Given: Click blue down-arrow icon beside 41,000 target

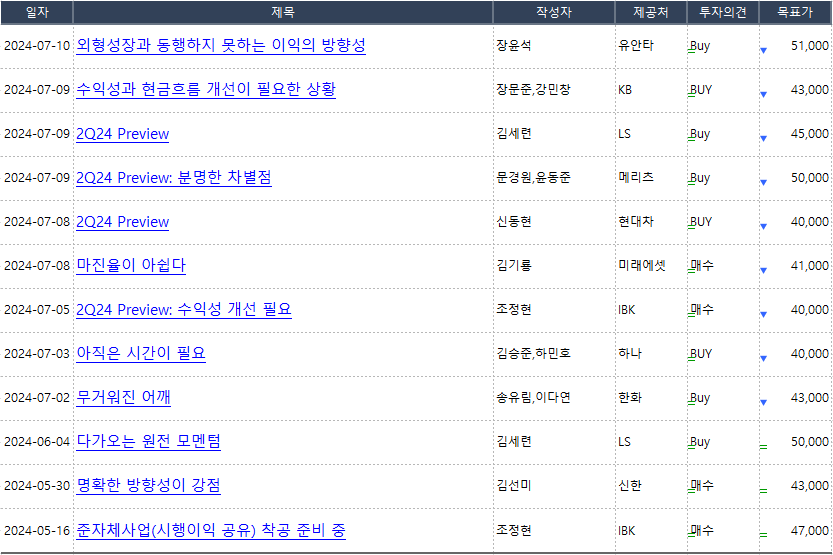Looking at the screenshot, I should pyautogui.click(x=763, y=271).
